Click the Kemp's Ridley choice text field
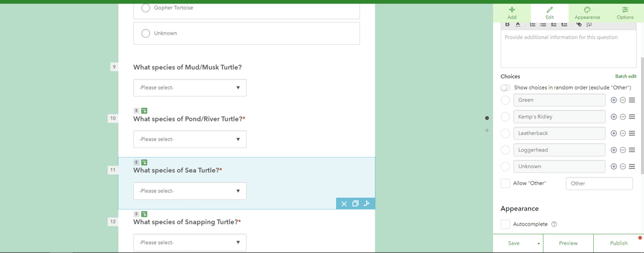Image resolution: width=644 pixels, height=253 pixels. (559, 117)
